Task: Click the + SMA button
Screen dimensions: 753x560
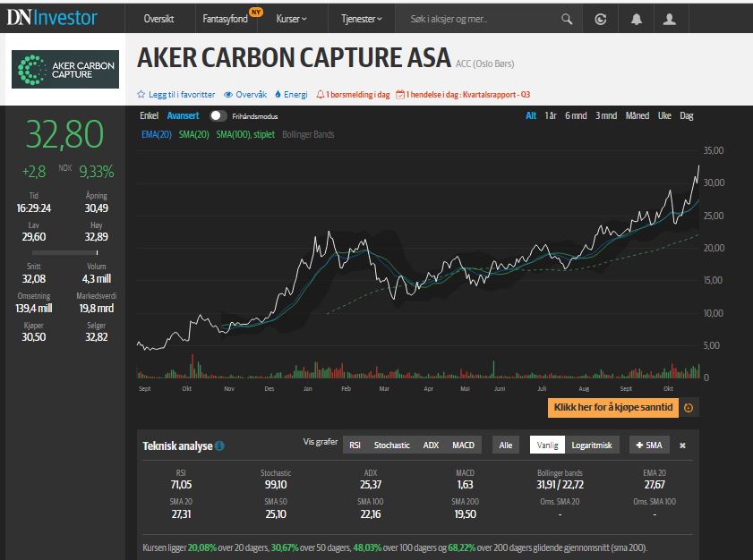Action: (x=649, y=445)
